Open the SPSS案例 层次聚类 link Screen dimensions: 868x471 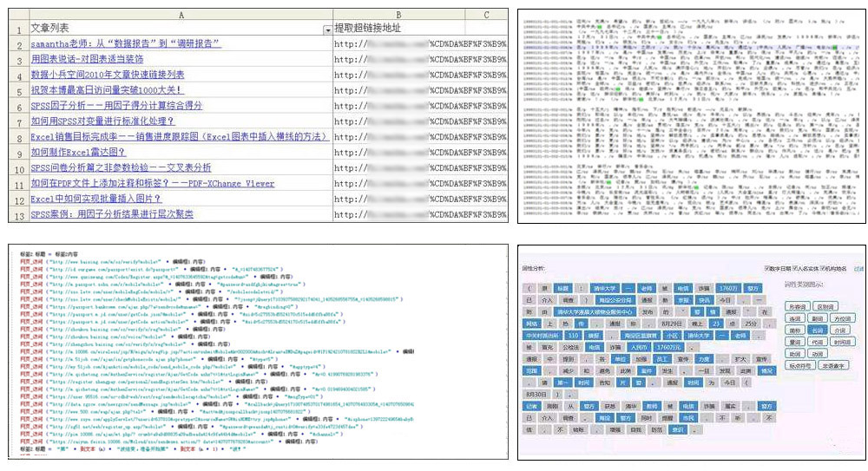tap(112, 213)
